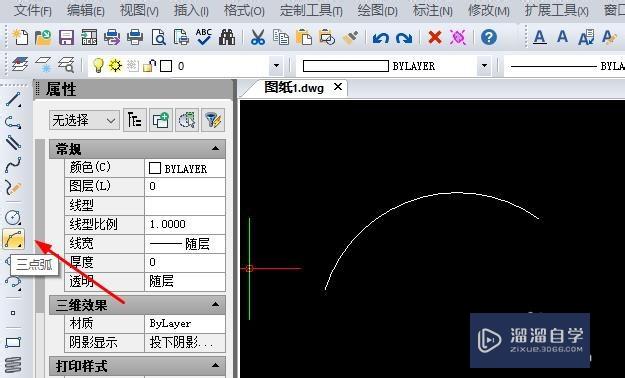Collapse the 打印样式 section
This screenshot has height=378, width=625.
(215, 366)
